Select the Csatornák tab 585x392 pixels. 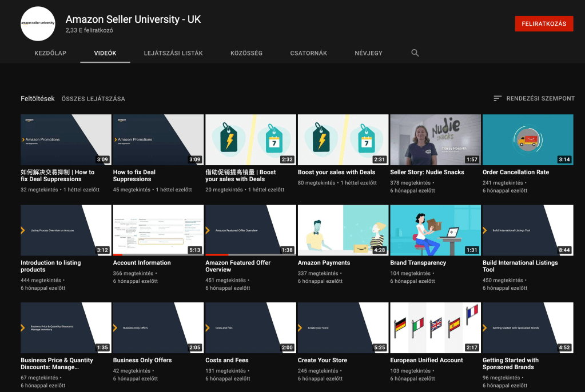coord(309,53)
